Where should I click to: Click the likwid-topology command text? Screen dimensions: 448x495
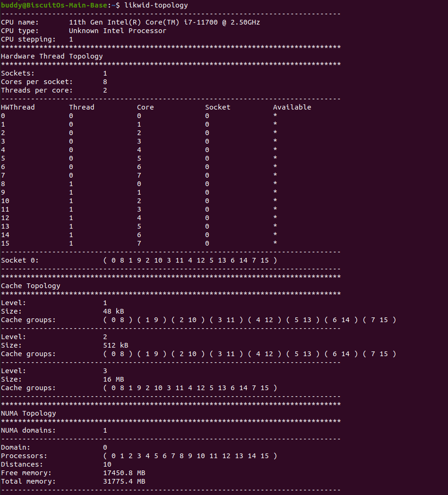[x=156, y=5]
